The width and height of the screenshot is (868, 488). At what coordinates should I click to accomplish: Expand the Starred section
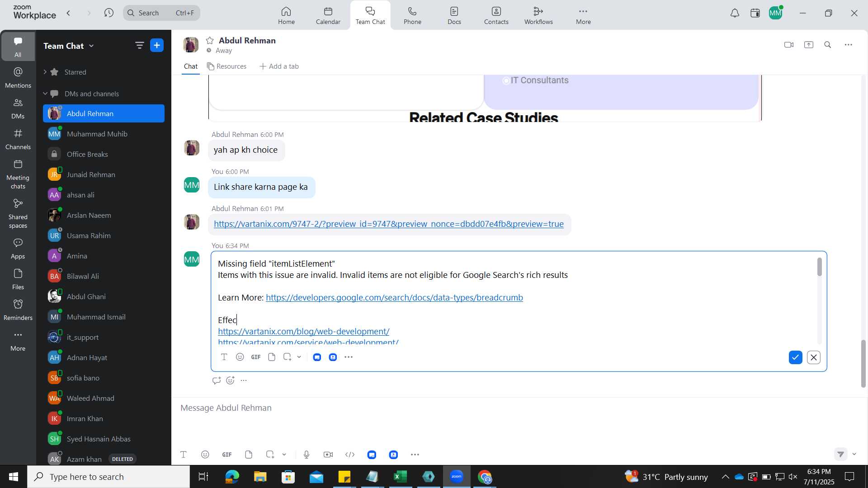pyautogui.click(x=45, y=72)
